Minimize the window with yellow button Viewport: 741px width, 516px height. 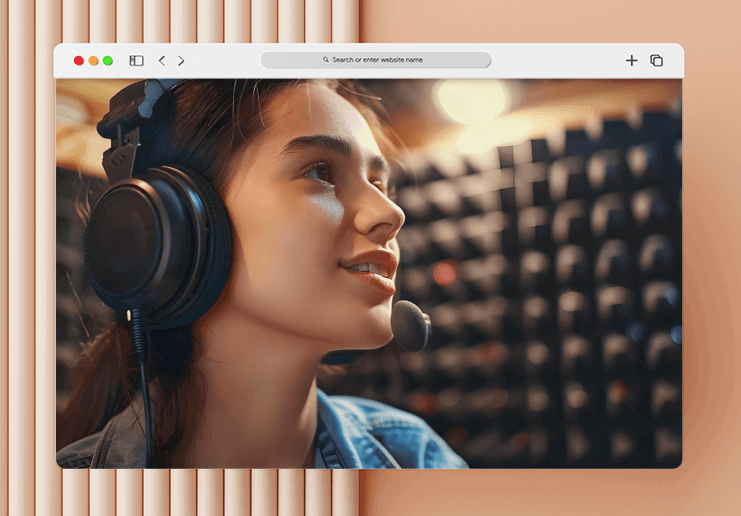(93, 61)
